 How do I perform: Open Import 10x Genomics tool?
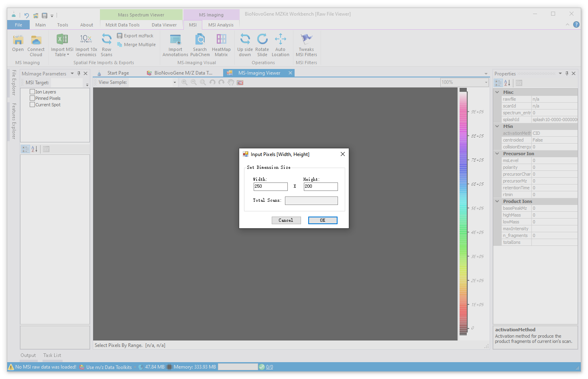point(86,40)
